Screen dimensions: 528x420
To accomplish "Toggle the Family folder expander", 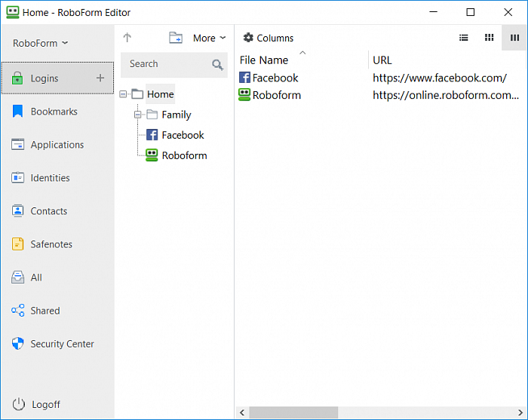I will pos(138,115).
